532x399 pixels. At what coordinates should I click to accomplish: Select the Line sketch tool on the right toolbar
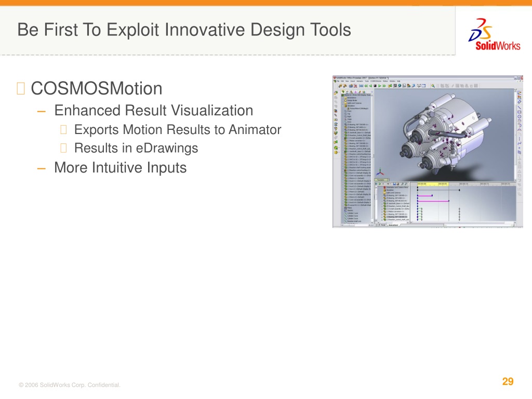click(x=520, y=108)
